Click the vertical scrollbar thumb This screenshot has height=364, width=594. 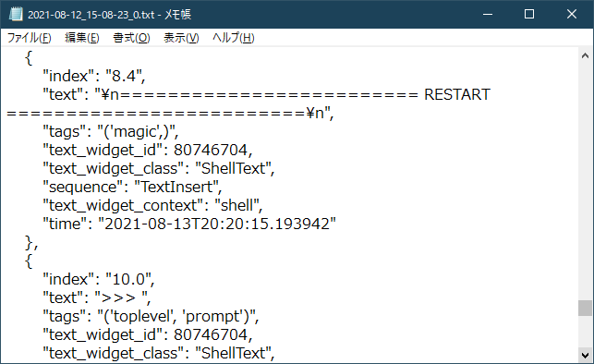click(586, 308)
